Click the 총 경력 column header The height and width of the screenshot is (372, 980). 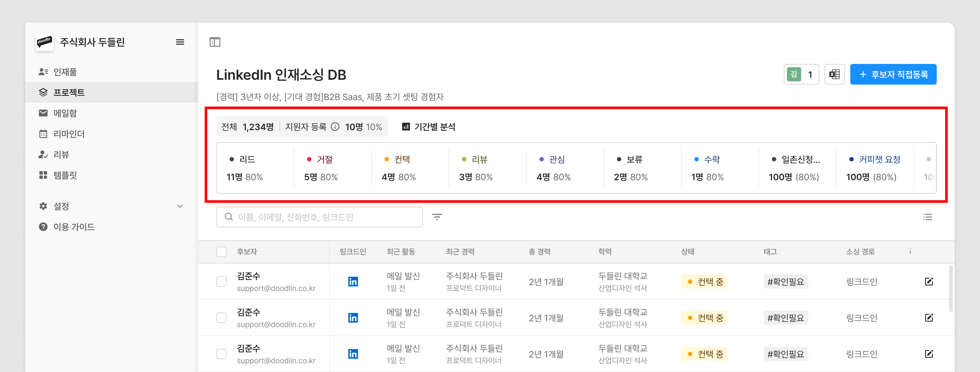click(539, 252)
